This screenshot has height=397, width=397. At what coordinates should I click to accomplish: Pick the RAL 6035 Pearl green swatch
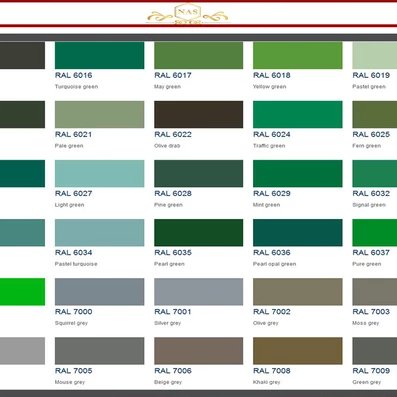(199, 233)
